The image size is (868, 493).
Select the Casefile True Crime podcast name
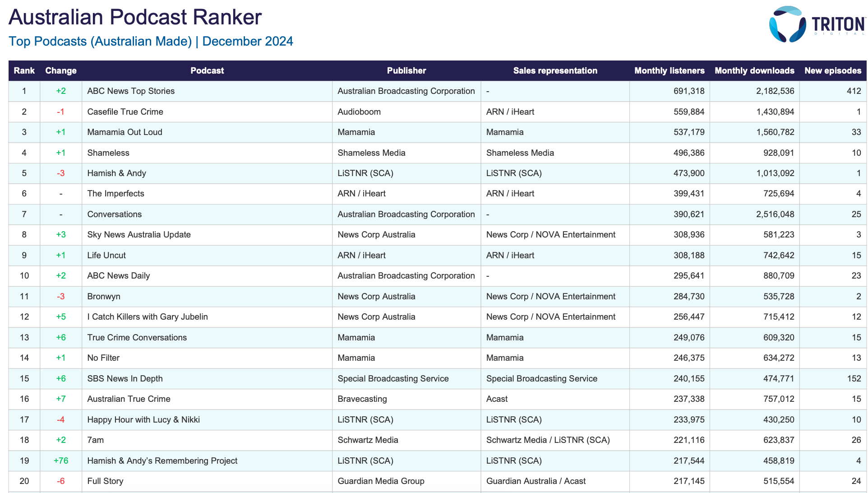tap(125, 112)
